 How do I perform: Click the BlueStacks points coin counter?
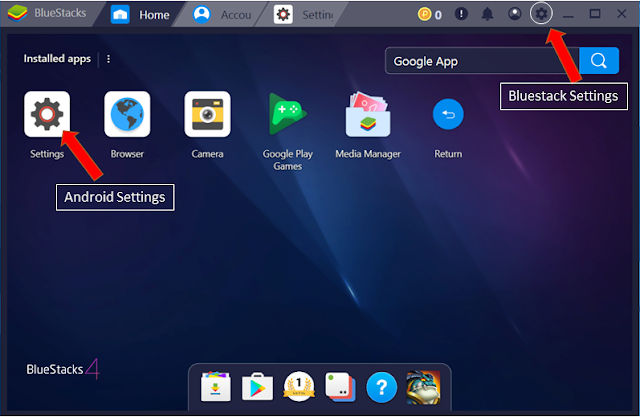pos(429,15)
